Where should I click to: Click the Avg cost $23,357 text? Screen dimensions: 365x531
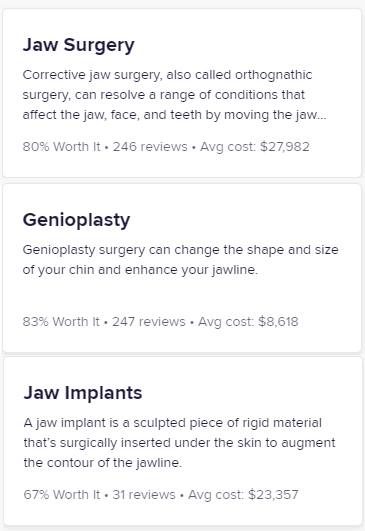point(243,494)
